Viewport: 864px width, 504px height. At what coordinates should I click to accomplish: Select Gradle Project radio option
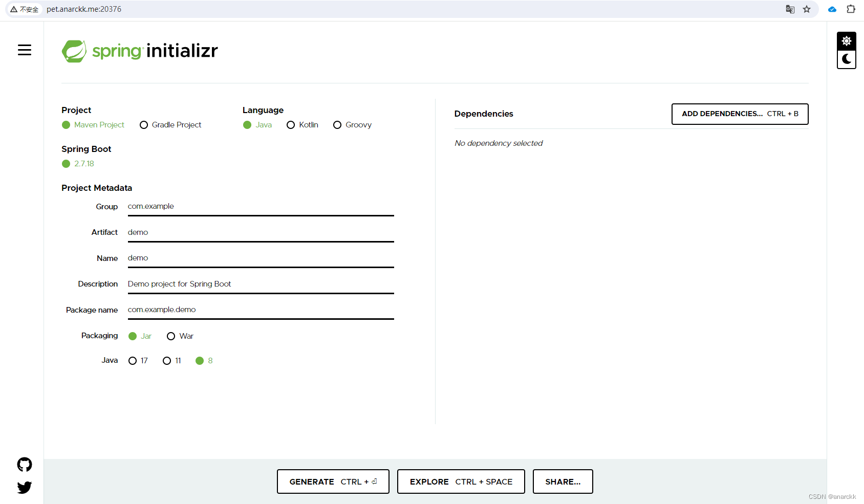[170, 125]
